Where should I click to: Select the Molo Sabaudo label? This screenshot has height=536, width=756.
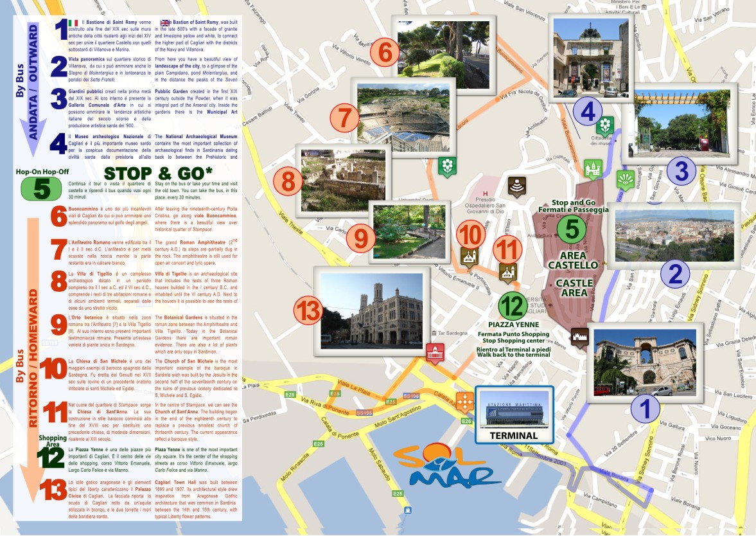380,464
